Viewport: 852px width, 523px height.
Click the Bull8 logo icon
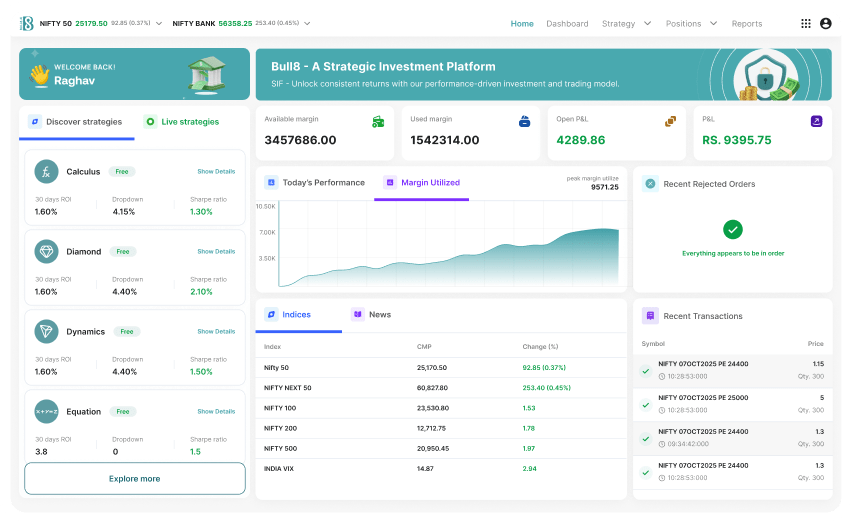pyautogui.click(x=27, y=23)
